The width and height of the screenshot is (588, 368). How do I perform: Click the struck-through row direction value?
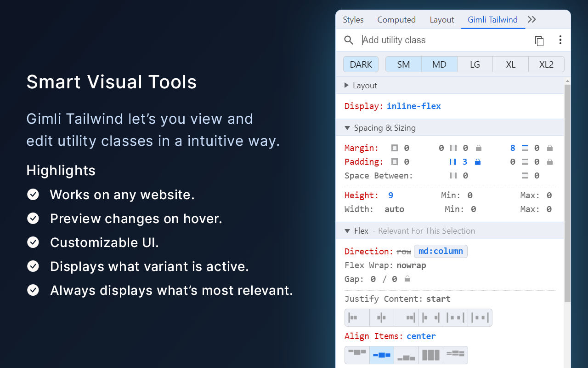404,252
